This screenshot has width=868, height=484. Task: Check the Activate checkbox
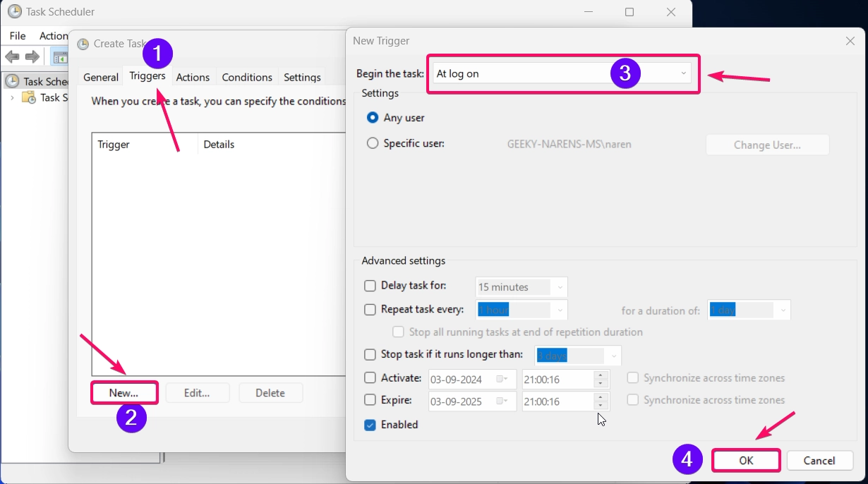(370, 378)
